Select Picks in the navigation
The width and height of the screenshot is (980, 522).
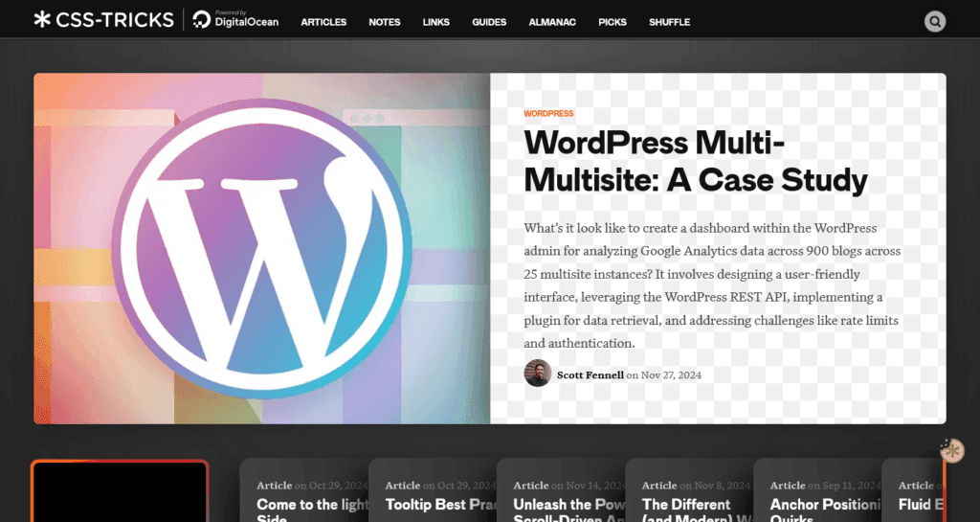coord(612,22)
